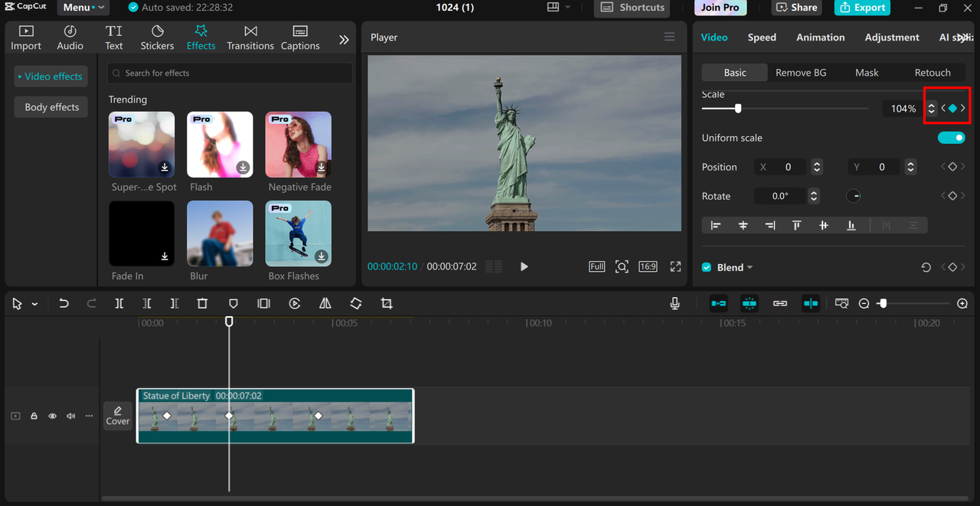Image resolution: width=980 pixels, height=506 pixels.
Task: Reset the Blend settings
Action: [926, 267]
